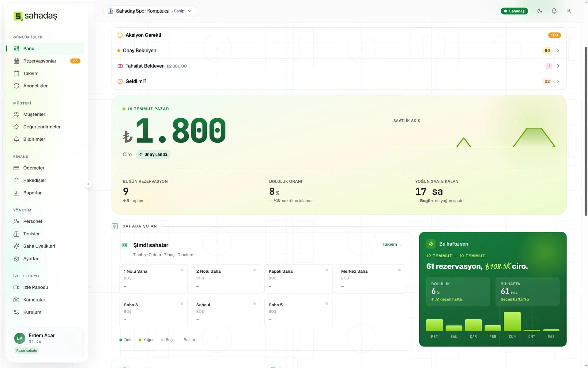Expand Onay Bekleyen row chevron
The height and width of the screenshot is (368, 588).
(x=558, y=51)
